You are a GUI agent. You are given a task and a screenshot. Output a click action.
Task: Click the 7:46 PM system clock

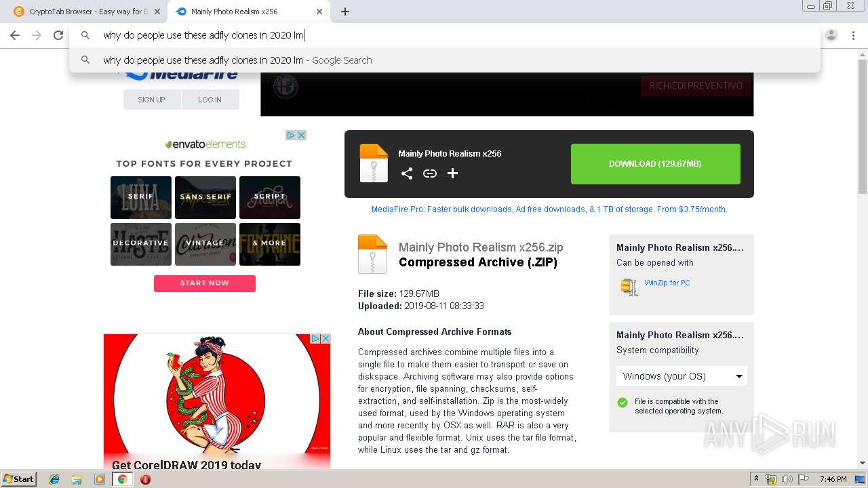point(833,479)
